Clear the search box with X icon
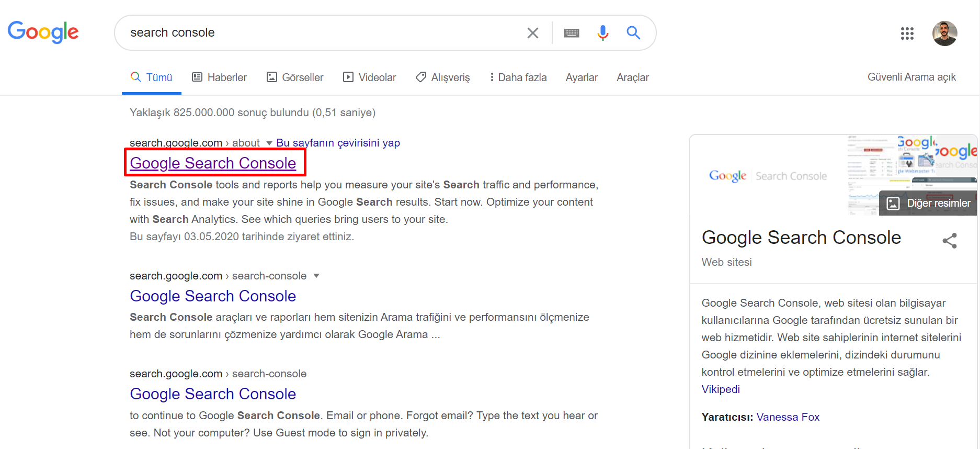Image resolution: width=980 pixels, height=449 pixels. (x=532, y=33)
